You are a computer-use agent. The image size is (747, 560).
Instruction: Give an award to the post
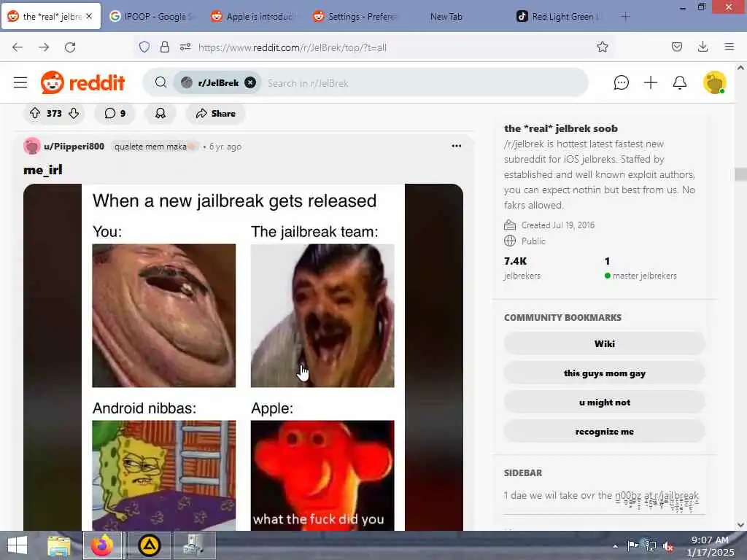[160, 113]
